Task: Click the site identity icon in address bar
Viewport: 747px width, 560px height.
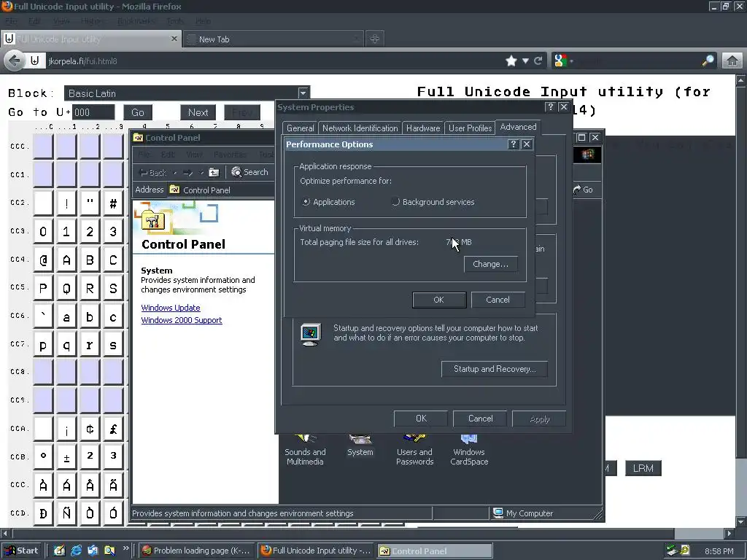Action: click(34, 61)
